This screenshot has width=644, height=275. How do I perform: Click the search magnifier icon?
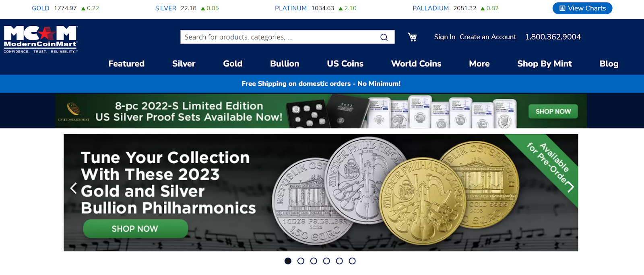[384, 37]
